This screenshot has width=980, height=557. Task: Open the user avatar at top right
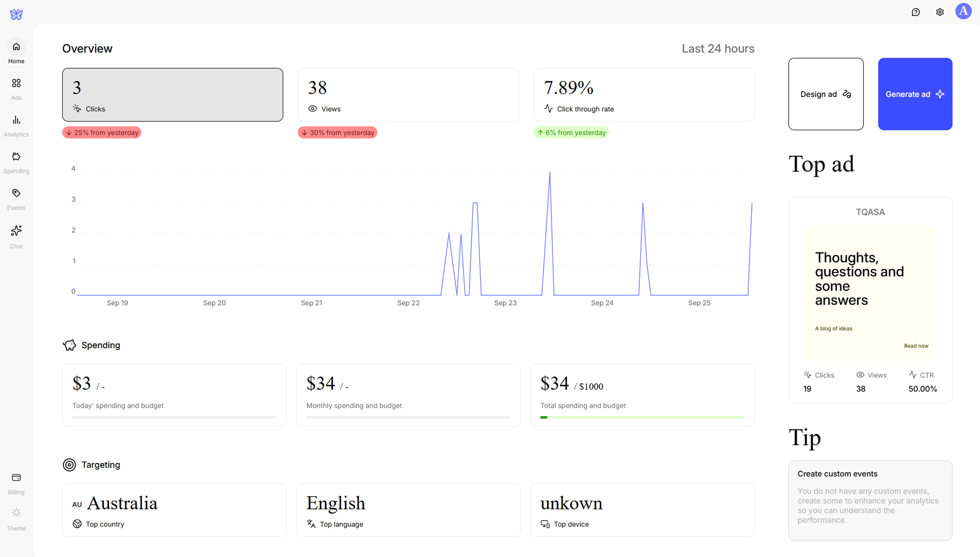point(964,12)
